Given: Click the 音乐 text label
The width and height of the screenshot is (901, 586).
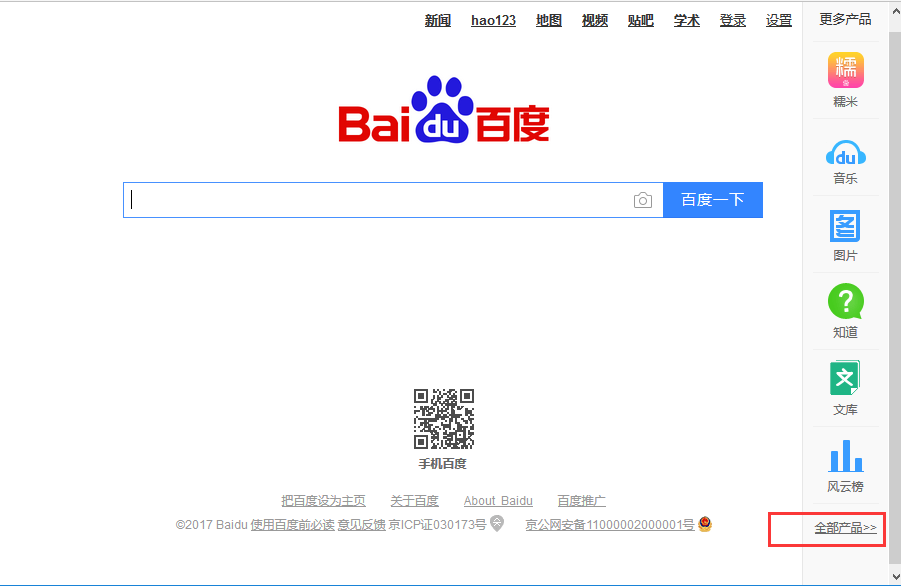Looking at the screenshot, I should click(x=845, y=179).
